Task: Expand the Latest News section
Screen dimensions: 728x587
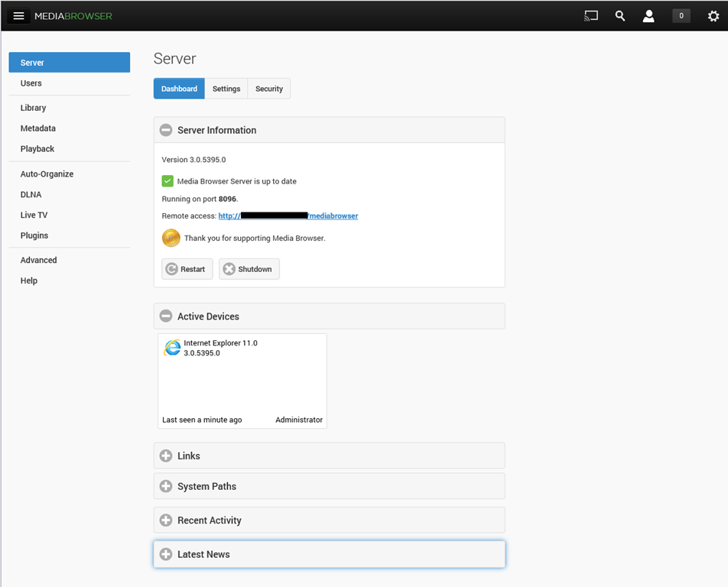Action: 166,555
